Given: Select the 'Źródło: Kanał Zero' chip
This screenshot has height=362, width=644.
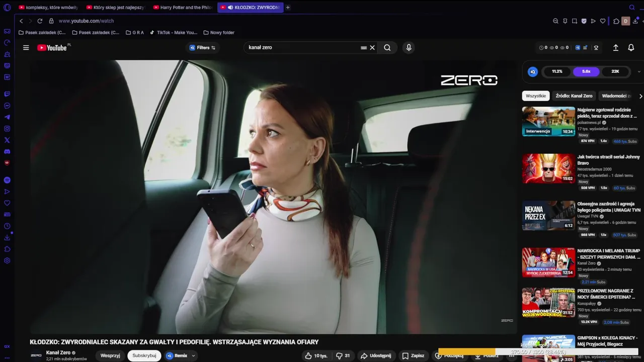Looking at the screenshot, I should [574, 96].
